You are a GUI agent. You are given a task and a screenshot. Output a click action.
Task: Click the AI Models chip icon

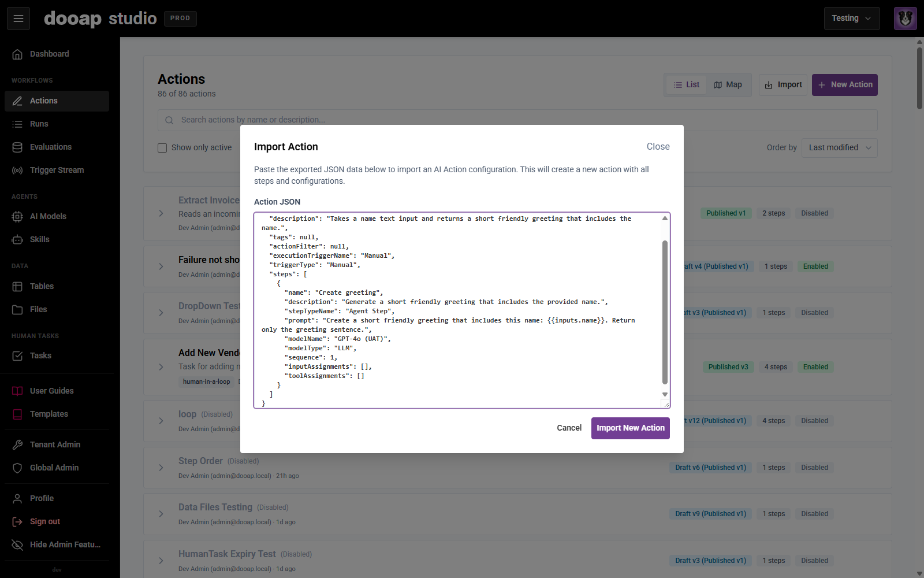click(x=17, y=216)
